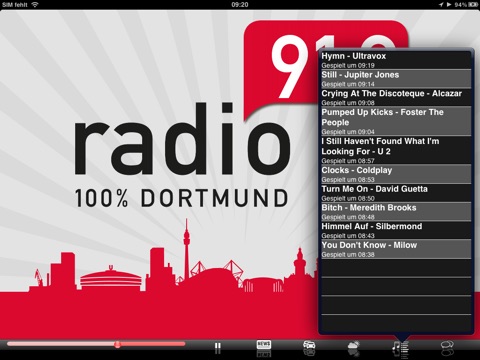Click the volume slider knob
480x360 pixels.
pos(117,344)
